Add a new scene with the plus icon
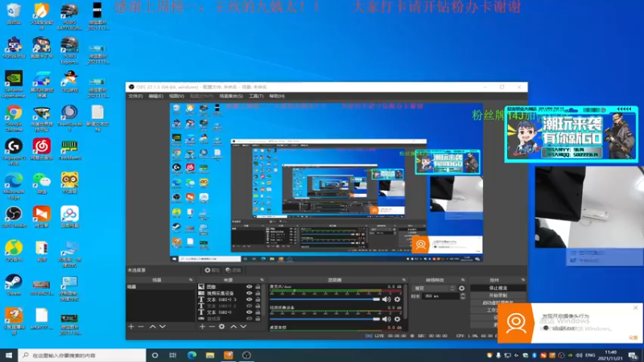Viewport: 644px width, 362px height. pos(131,327)
